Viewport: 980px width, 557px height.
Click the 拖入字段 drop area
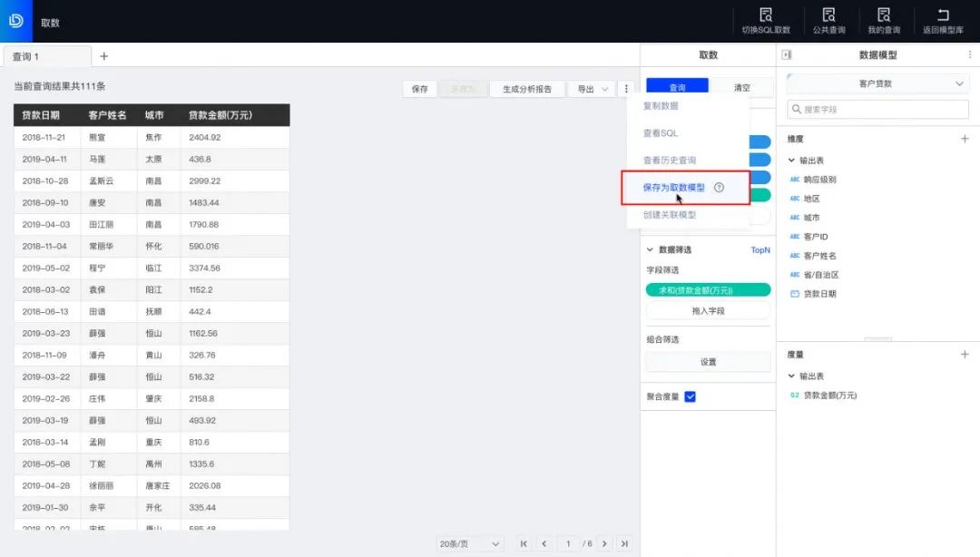click(x=708, y=310)
